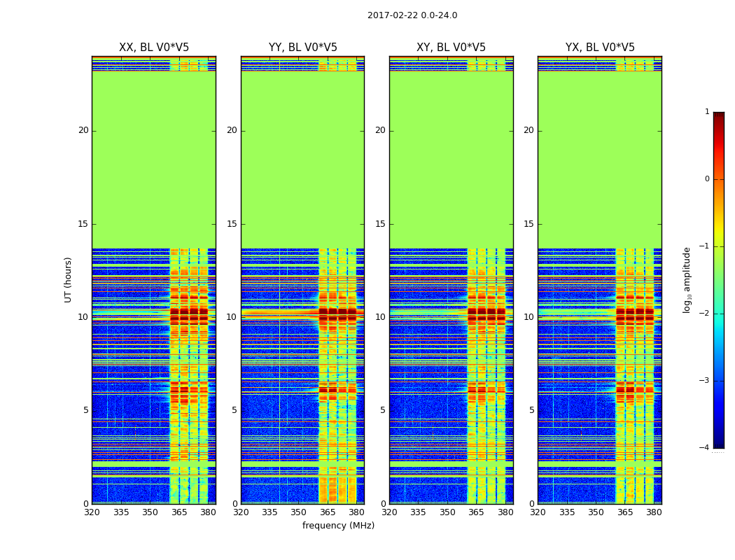Click the 335 x-axis tick label under XY panel
The height and width of the screenshot is (560, 735).
(x=418, y=512)
